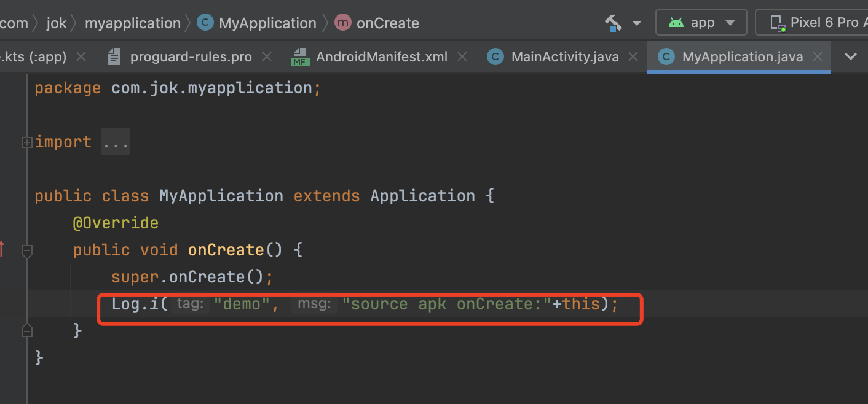Screen dimensions: 868x404
Task: Open the app run configuration dropdown
Action: tap(701, 23)
